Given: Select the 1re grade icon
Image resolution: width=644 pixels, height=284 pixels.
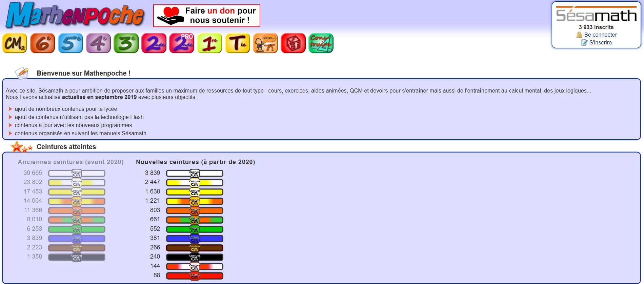Looking at the screenshot, I should (x=209, y=43).
